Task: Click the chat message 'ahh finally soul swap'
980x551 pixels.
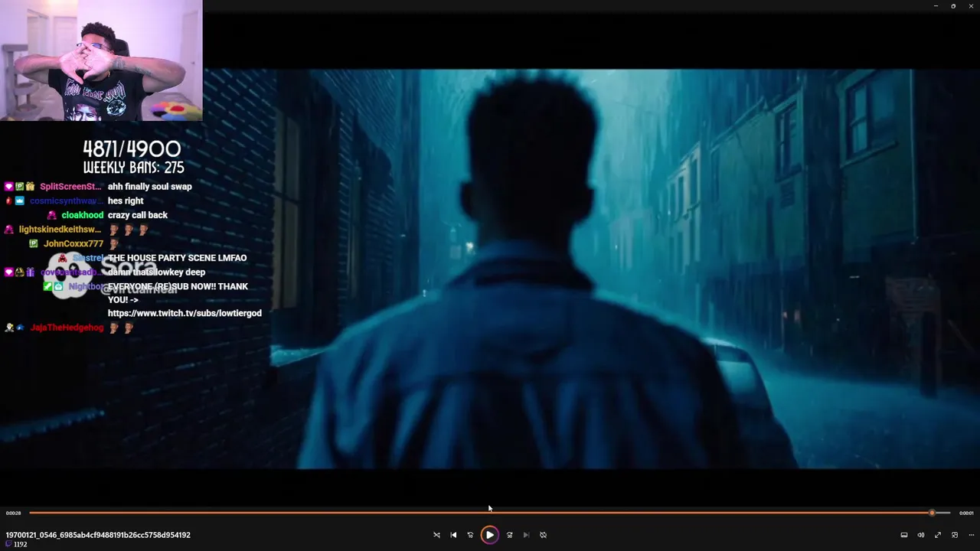Action: click(x=150, y=187)
